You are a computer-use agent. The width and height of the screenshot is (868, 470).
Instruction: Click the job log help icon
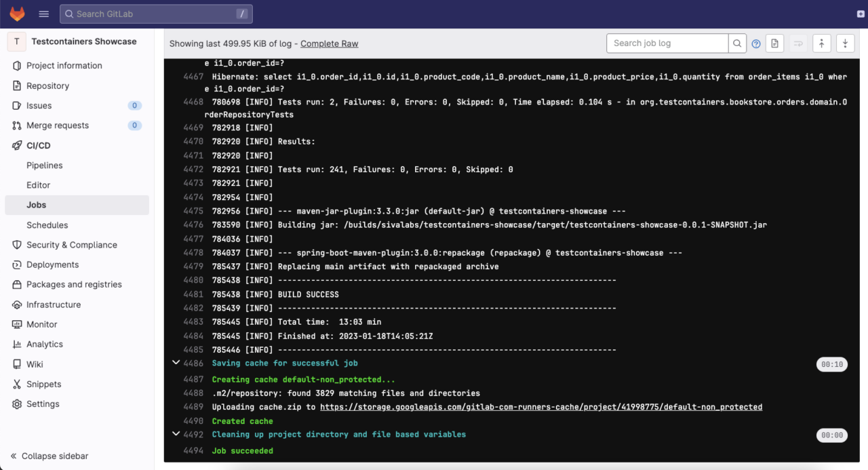[x=756, y=43]
